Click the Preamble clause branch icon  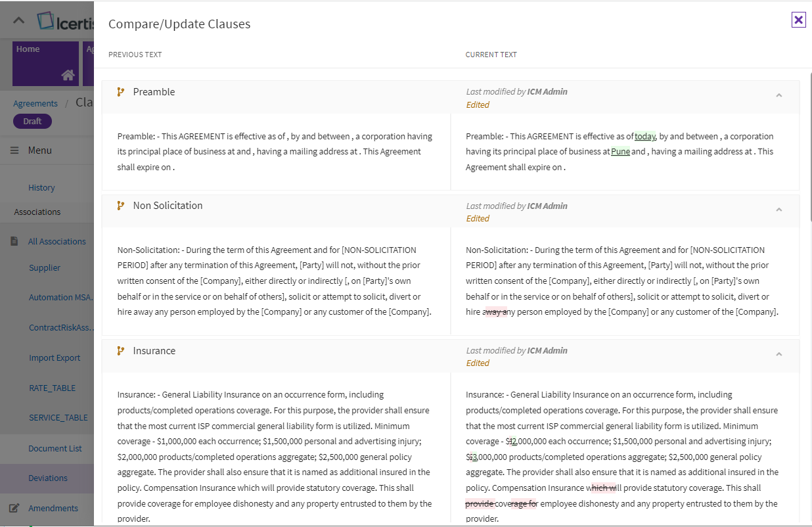coord(120,92)
